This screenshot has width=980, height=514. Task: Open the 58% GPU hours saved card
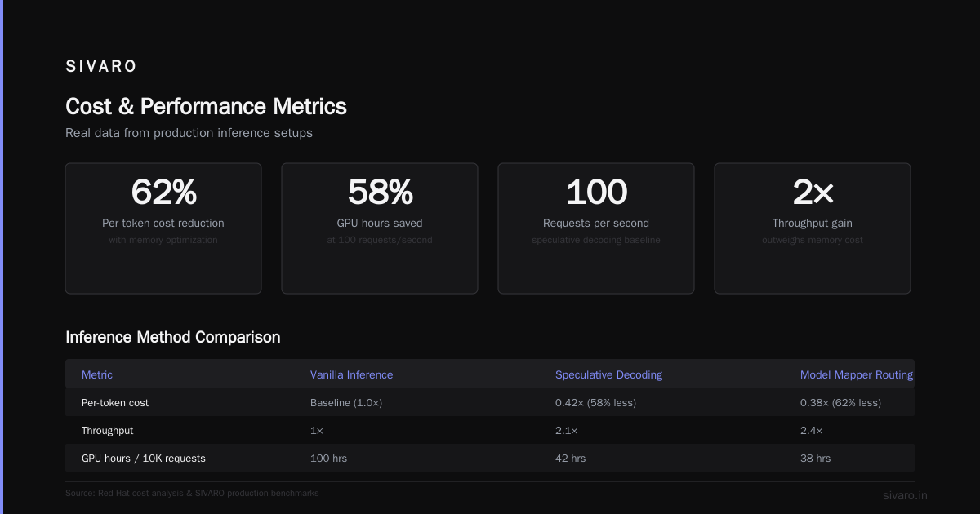pos(380,228)
